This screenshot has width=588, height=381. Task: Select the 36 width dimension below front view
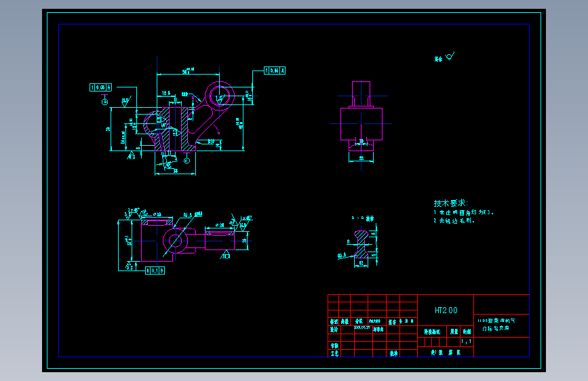(x=175, y=171)
